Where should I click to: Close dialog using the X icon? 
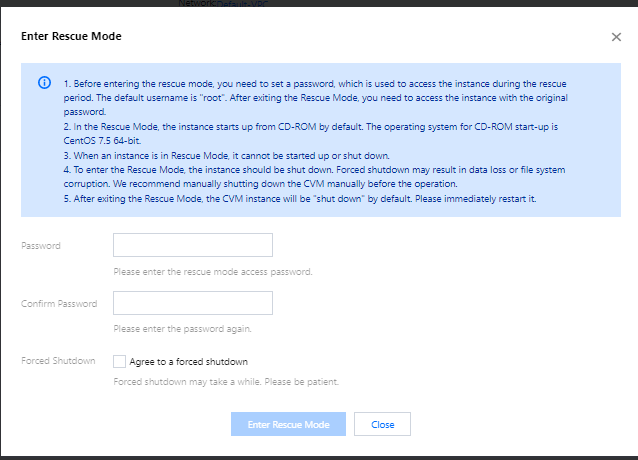click(x=616, y=37)
